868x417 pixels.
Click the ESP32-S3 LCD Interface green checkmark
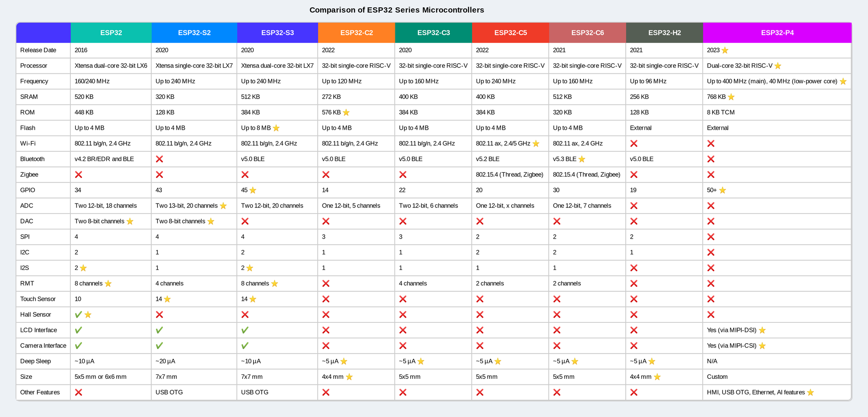pos(245,330)
